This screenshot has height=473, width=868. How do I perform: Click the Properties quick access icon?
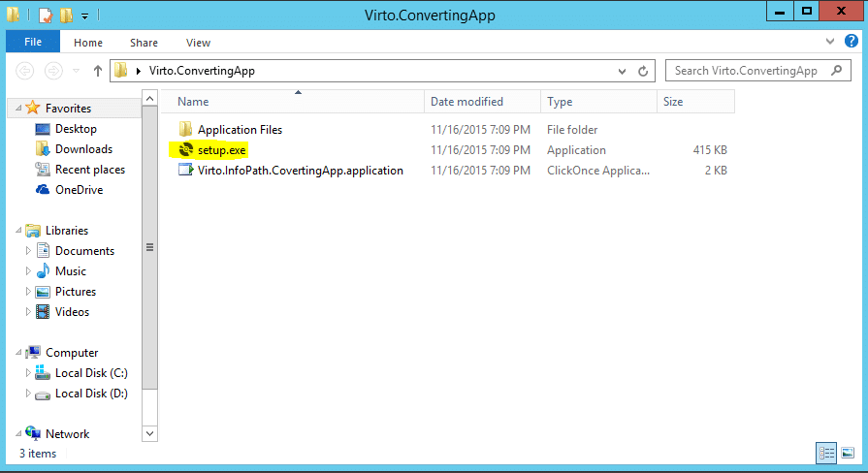click(x=46, y=15)
